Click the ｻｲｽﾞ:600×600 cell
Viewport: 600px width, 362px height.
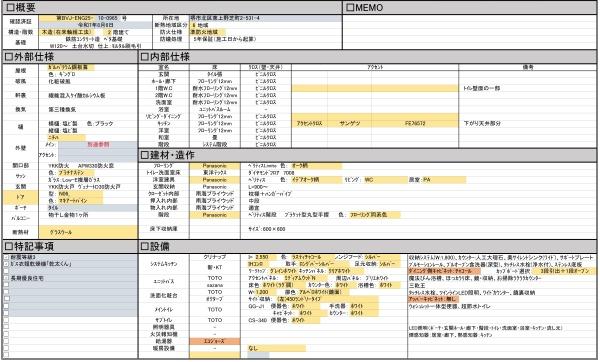[x=267, y=229]
